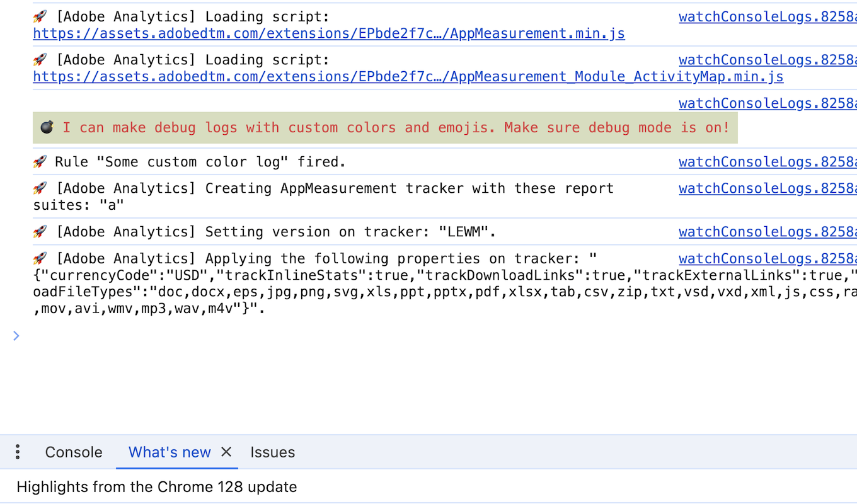
Task: Open watchConsoleLogs source above the custom color log
Action: pos(768,103)
